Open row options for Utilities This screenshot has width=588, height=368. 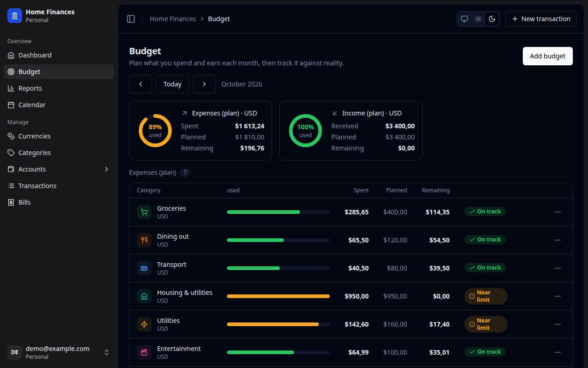point(558,324)
